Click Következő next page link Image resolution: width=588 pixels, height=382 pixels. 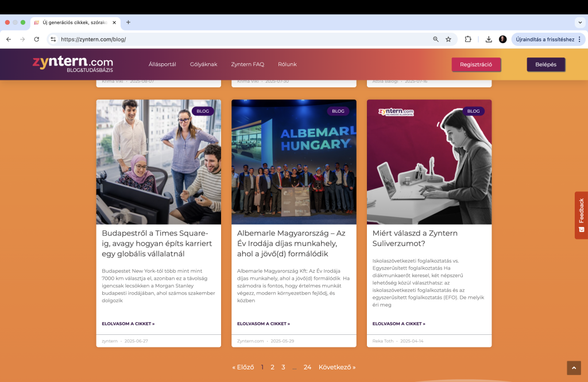click(337, 367)
